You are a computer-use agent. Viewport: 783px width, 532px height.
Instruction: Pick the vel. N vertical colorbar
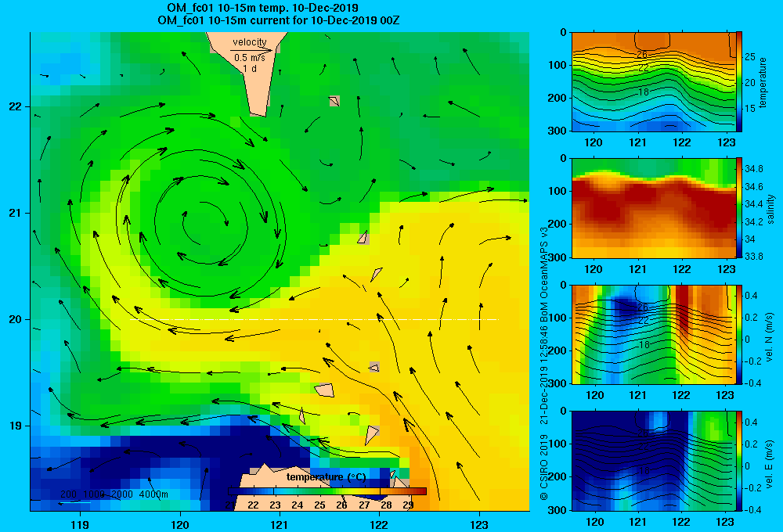[x=739, y=334]
